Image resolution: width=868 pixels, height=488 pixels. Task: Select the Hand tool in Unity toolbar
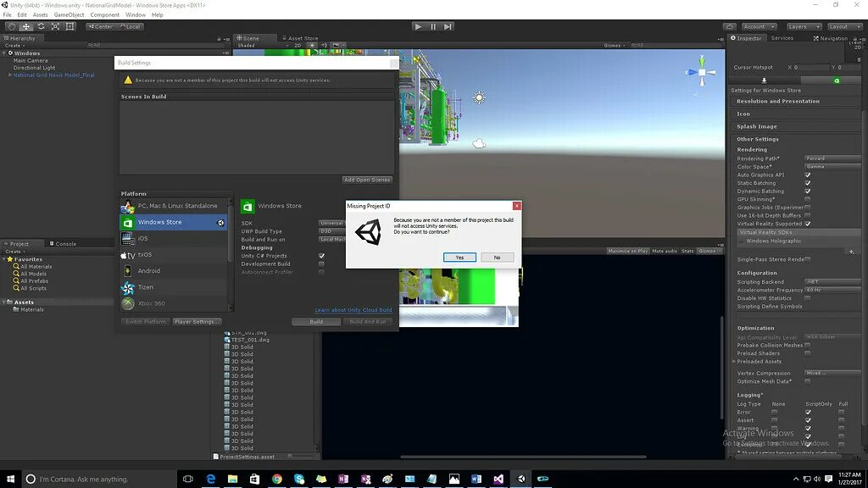point(12,26)
